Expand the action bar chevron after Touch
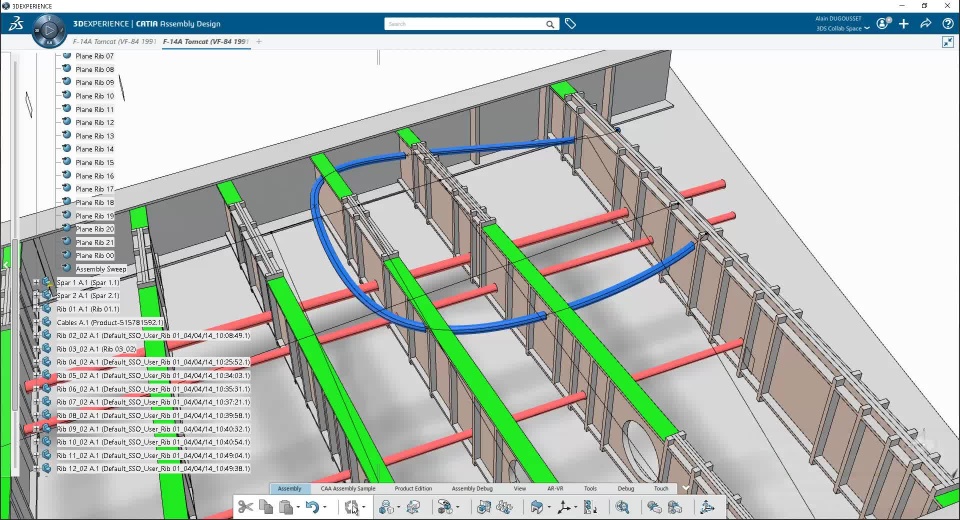 [x=686, y=488]
